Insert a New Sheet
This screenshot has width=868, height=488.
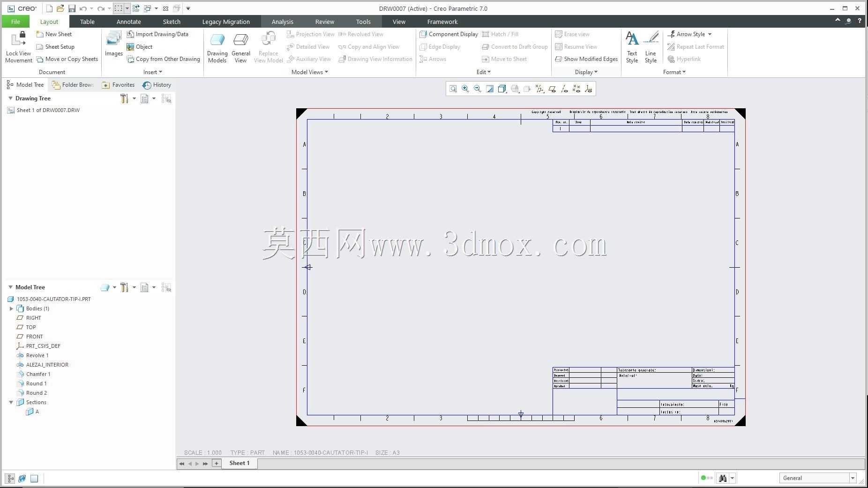pyautogui.click(x=54, y=34)
